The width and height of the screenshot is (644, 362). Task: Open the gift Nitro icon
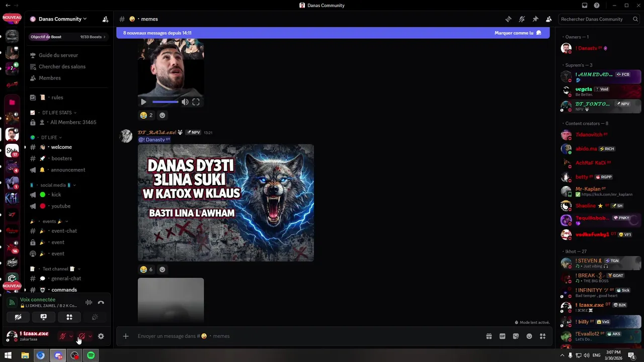489,336
